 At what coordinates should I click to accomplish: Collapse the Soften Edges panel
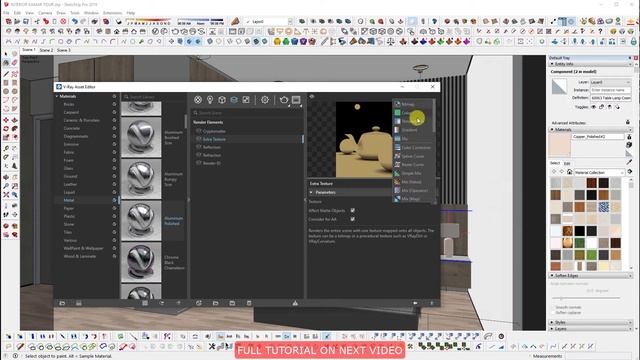click(591, 276)
